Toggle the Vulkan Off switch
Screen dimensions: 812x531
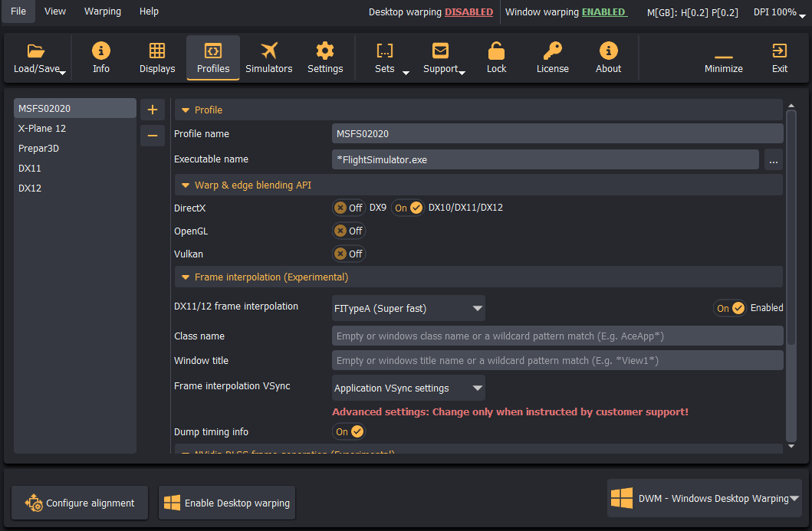[x=349, y=254]
